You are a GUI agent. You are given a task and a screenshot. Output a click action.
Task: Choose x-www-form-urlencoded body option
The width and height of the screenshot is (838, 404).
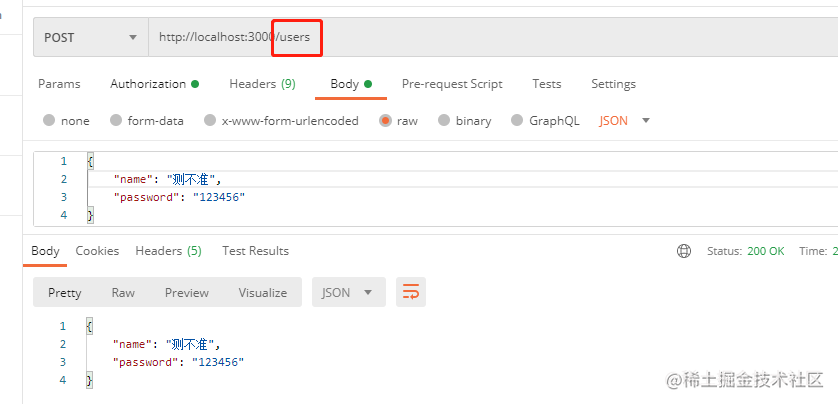(x=281, y=121)
